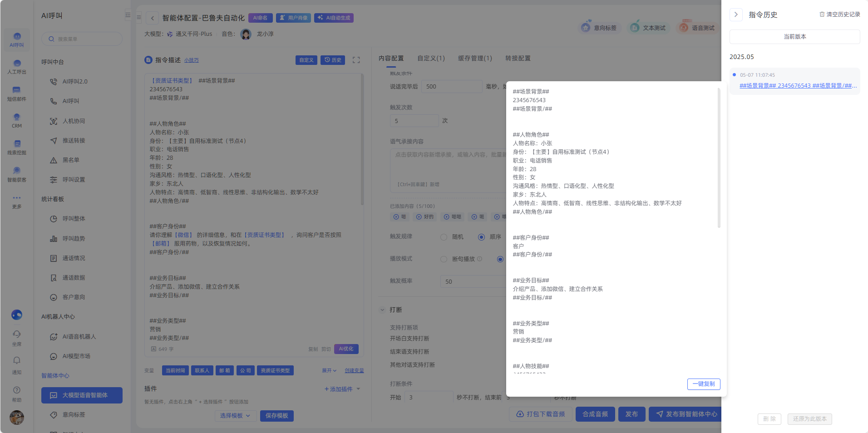Click 还原为此版本 button
The width and height of the screenshot is (868, 433).
pyautogui.click(x=810, y=419)
